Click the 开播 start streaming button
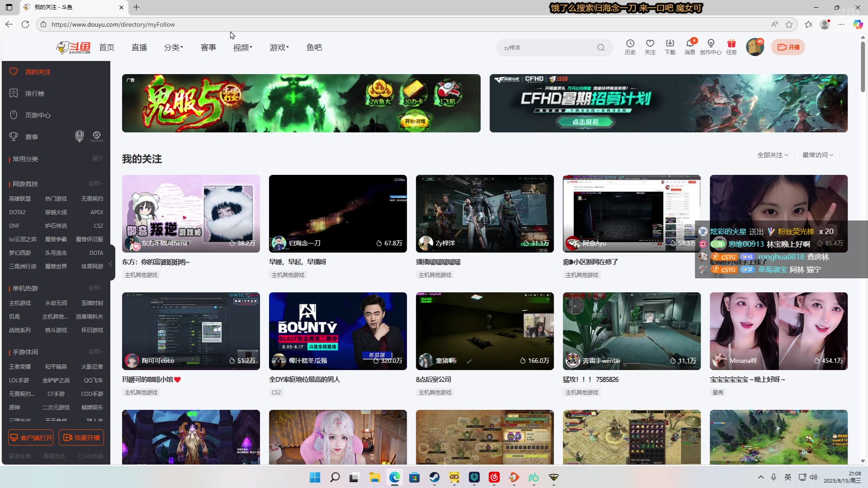The width and height of the screenshot is (868, 488). point(788,47)
